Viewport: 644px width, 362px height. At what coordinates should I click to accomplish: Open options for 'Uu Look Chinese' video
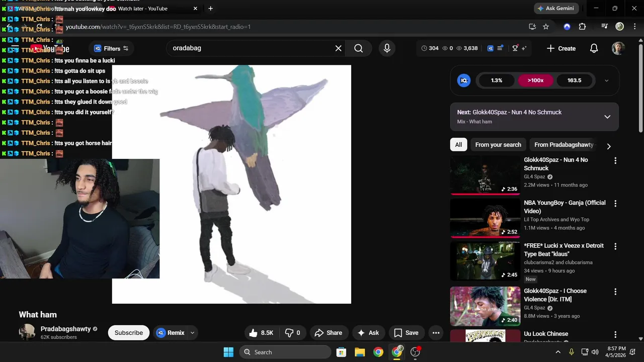(x=615, y=334)
